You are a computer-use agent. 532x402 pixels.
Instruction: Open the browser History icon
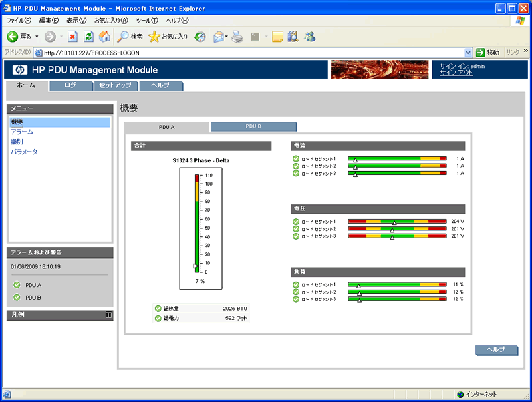(x=199, y=36)
